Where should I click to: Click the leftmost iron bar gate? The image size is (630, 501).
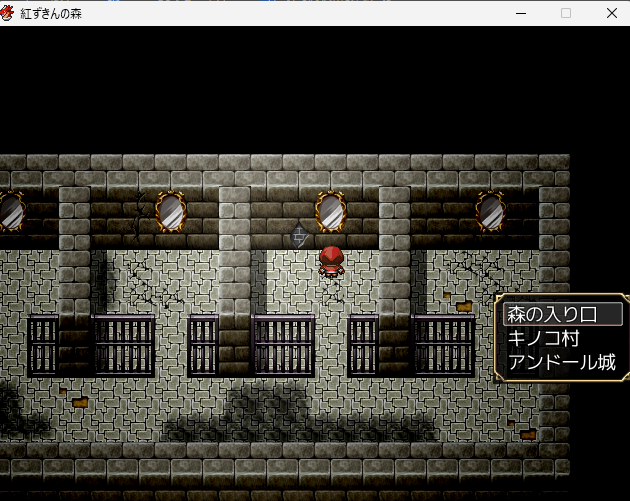[x=43, y=345]
